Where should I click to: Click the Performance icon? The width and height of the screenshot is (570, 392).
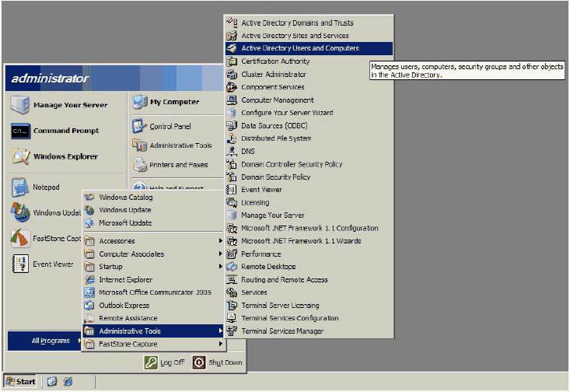[x=232, y=254]
